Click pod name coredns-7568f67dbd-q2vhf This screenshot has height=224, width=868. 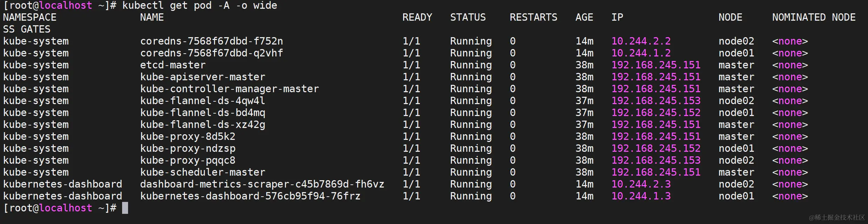[x=212, y=53]
